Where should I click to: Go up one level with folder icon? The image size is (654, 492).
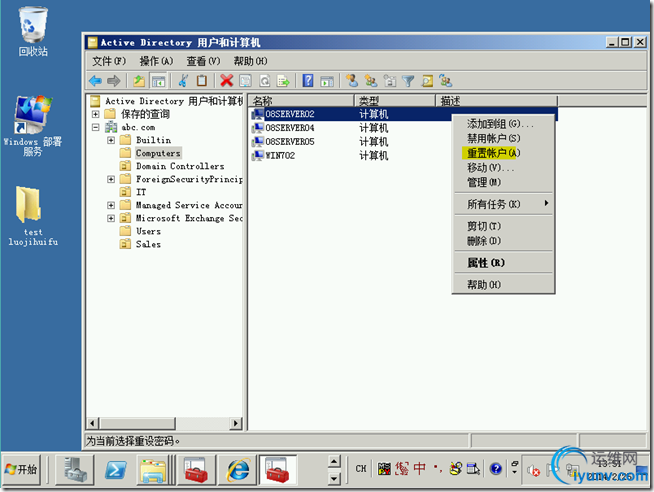click(139, 80)
